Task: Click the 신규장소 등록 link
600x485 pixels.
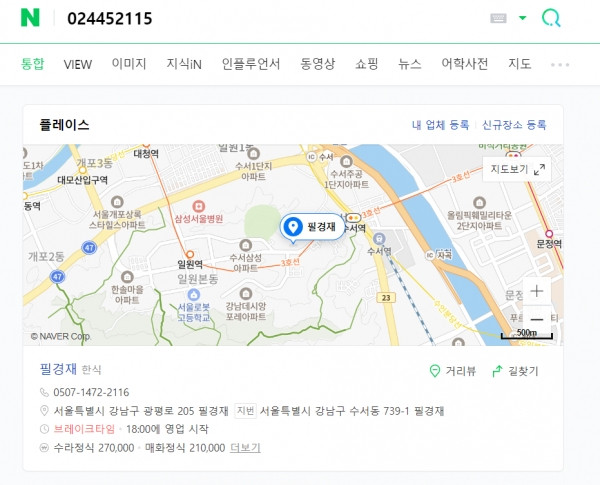Action: click(x=514, y=125)
